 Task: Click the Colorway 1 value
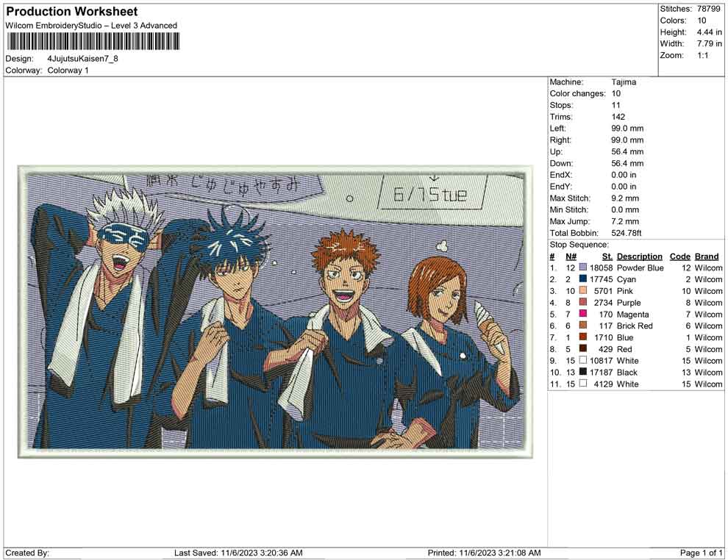coord(68,71)
